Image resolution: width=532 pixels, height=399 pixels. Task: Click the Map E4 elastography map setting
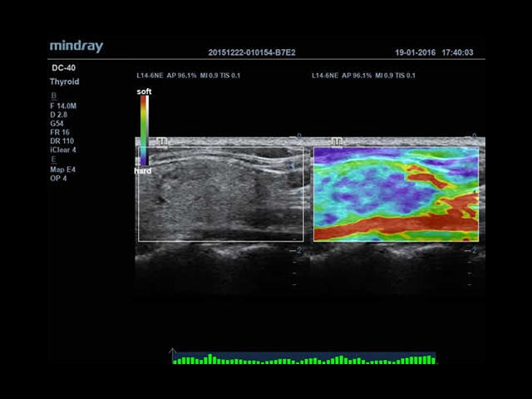point(62,170)
